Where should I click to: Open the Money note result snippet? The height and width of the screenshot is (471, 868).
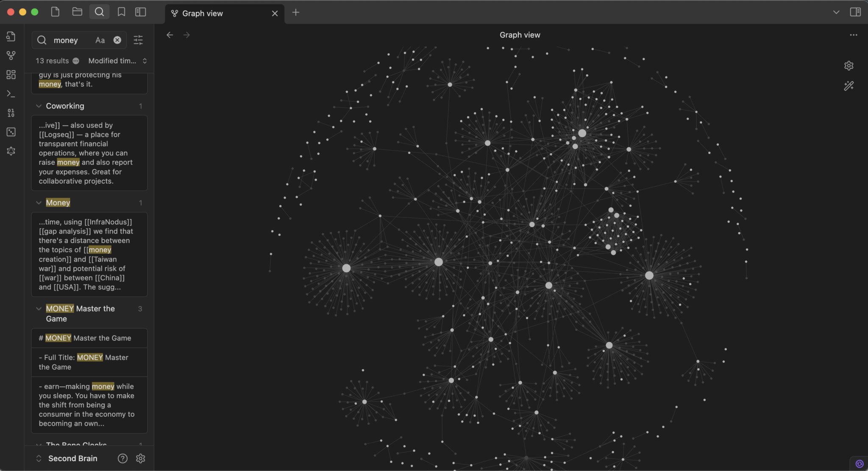[x=89, y=254]
